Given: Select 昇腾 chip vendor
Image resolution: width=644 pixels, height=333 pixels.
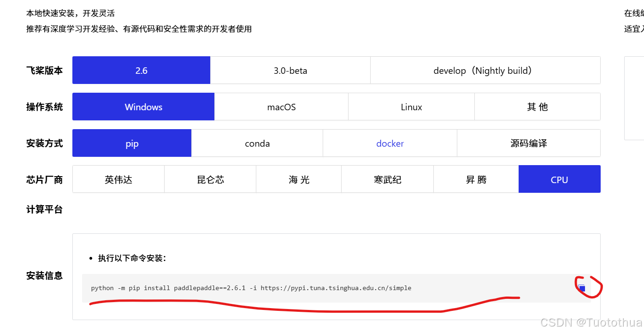Looking at the screenshot, I should pyautogui.click(x=476, y=179).
